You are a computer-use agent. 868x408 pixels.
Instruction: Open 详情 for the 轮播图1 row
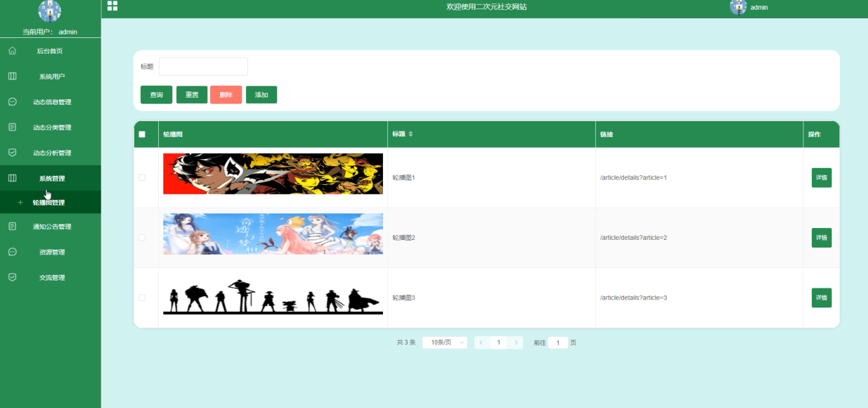[822, 178]
